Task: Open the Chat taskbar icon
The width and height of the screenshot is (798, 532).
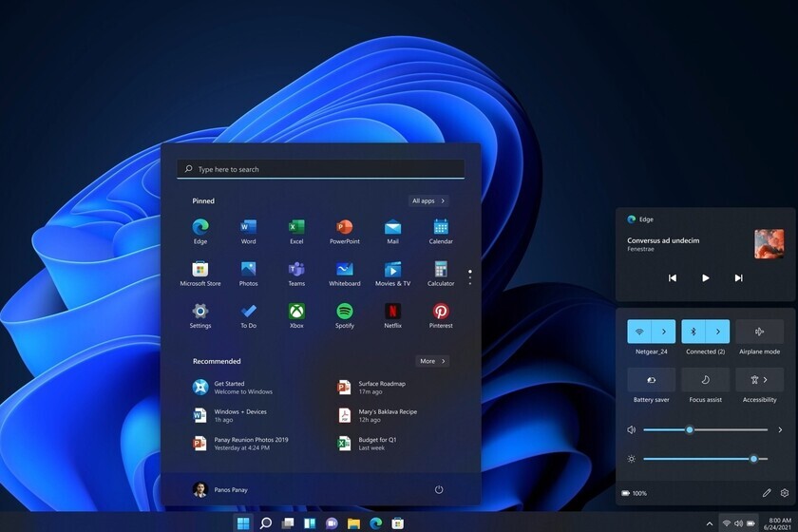Action: [x=332, y=522]
